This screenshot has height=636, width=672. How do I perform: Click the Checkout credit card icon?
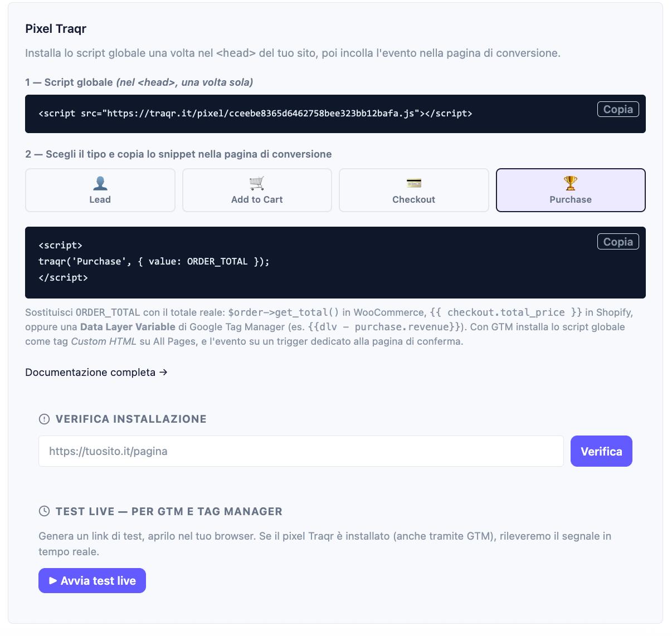pyautogui.click(x=414, y=183)
